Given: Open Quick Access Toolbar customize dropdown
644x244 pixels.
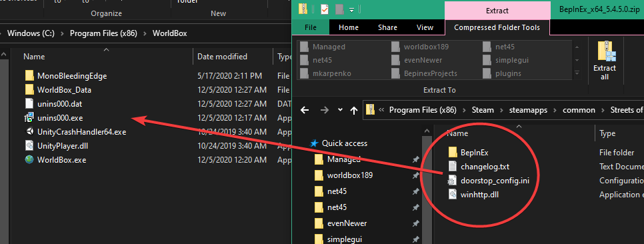Looking at the screenshot, I should click(352, 10).
